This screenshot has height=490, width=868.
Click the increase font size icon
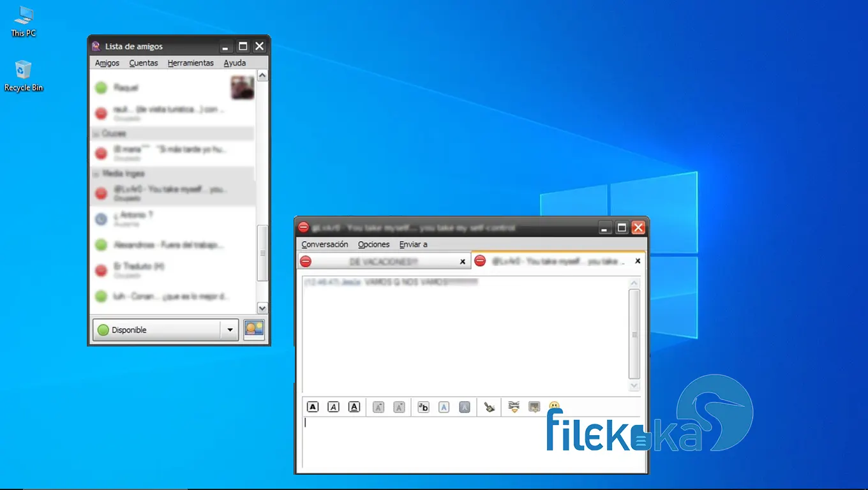coord(378,406)
